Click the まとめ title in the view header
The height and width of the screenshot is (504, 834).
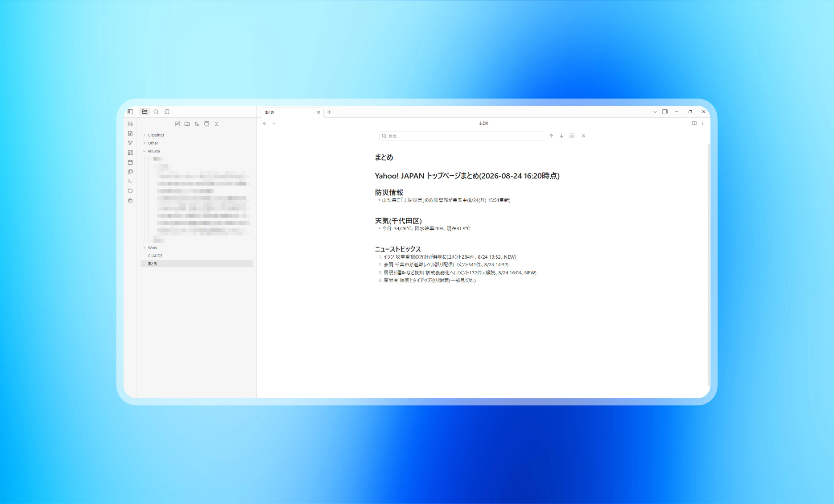point(483,123)
